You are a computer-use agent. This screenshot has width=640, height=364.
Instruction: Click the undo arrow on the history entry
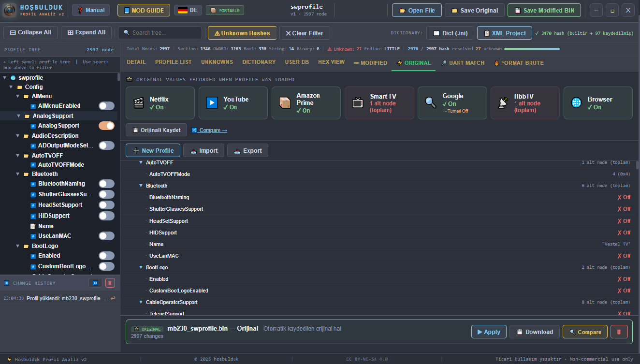113,298
